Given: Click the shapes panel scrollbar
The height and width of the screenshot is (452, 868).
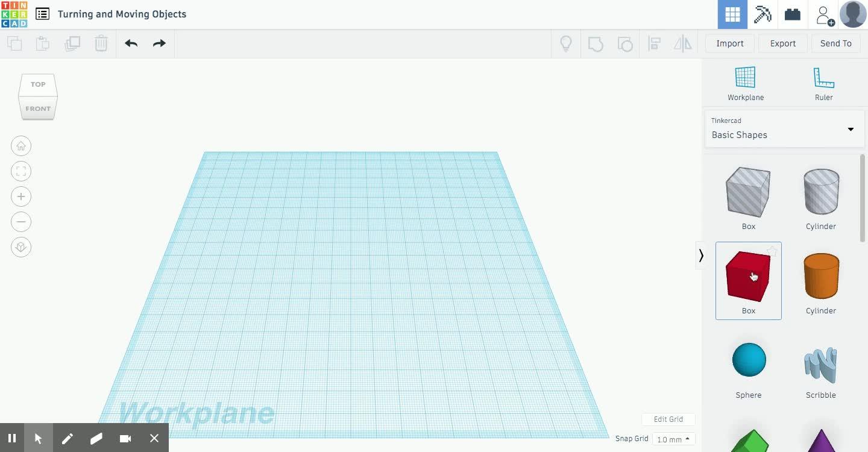Looking at the screenshot, I should [863, 199].
